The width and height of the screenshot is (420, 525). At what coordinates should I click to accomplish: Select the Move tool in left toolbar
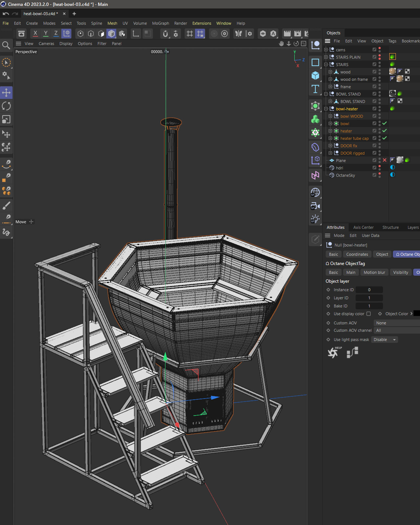point(6,93)
